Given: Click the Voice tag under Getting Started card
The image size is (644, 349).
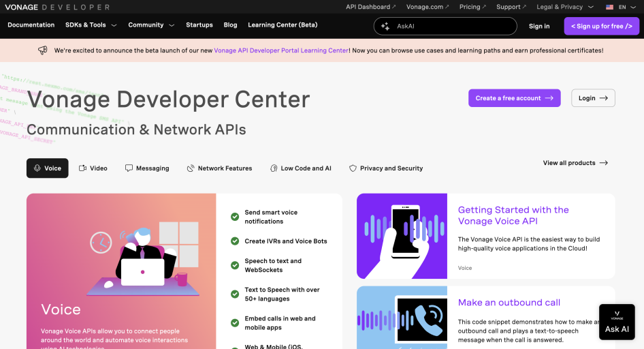Looking at the screenshot, I should (465, 268).
